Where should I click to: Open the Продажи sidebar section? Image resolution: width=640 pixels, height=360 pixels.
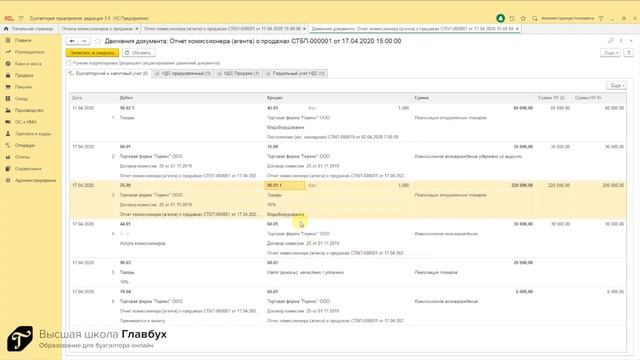[24, 75]
